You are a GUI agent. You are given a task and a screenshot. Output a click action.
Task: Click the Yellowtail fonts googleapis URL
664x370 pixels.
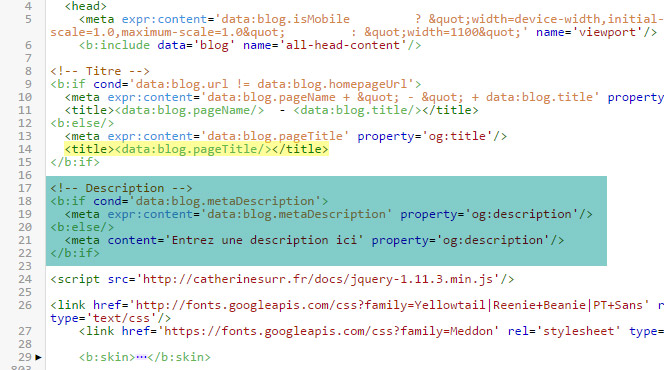pos(389,305)
